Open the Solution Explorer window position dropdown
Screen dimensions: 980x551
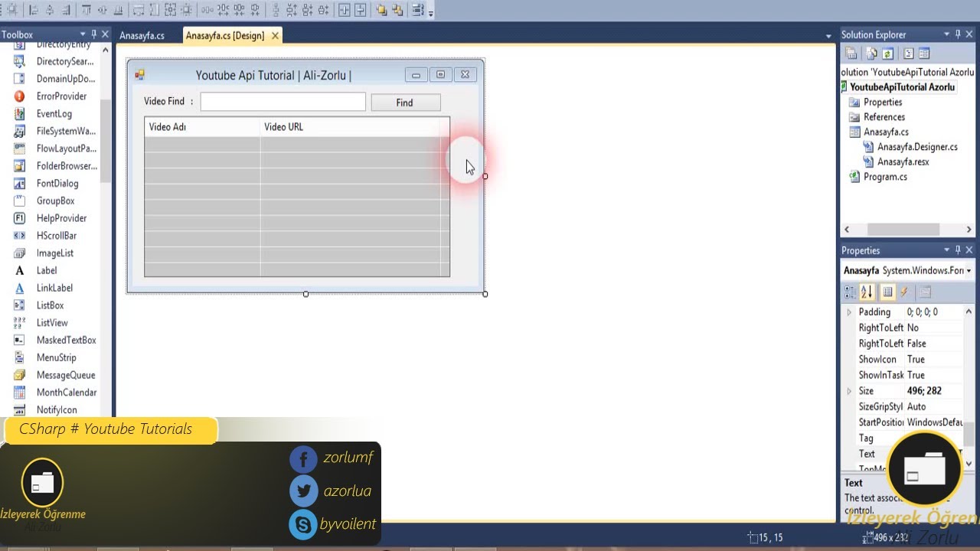point(946,34)
